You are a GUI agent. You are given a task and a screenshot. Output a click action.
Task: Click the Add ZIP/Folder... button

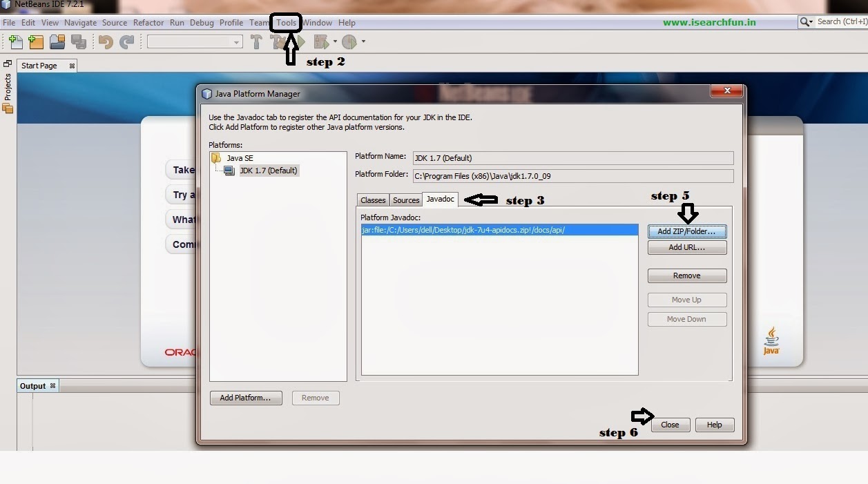[687, 231]
